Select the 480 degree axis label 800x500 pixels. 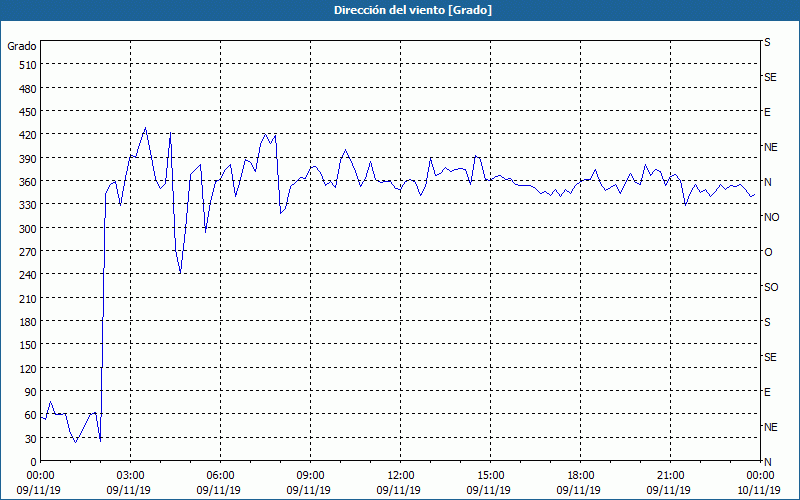[28, 89]
